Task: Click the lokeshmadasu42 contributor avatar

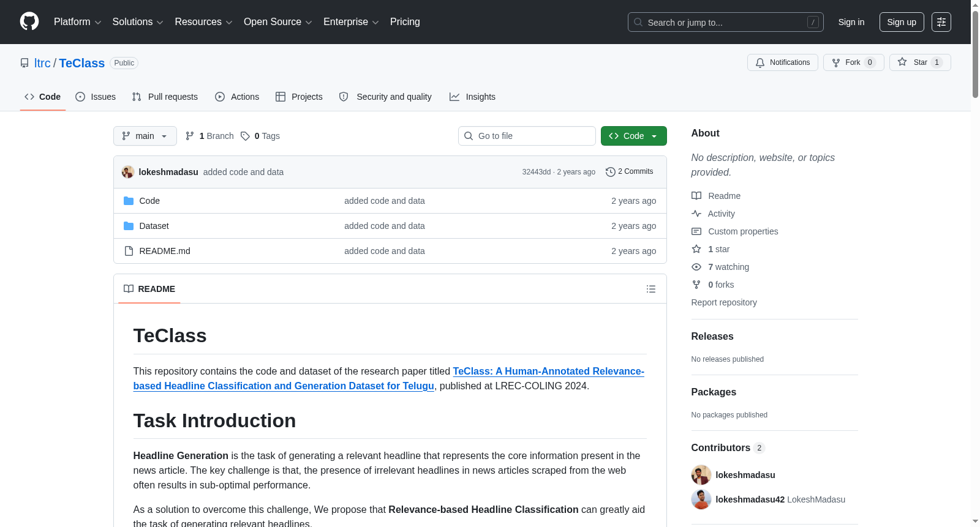Action: [x=701, y=499]
